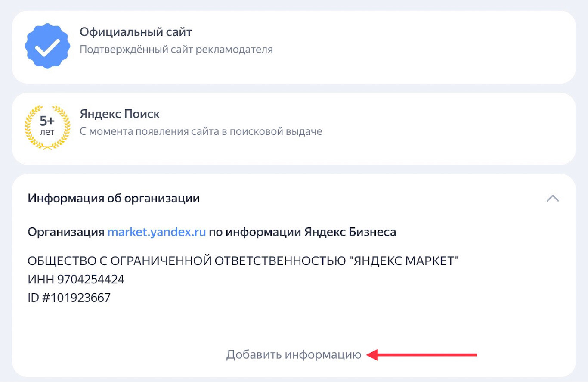Collapse the organization information section
The width and height of the screenshot is (588, 382).
click(552, 198)
